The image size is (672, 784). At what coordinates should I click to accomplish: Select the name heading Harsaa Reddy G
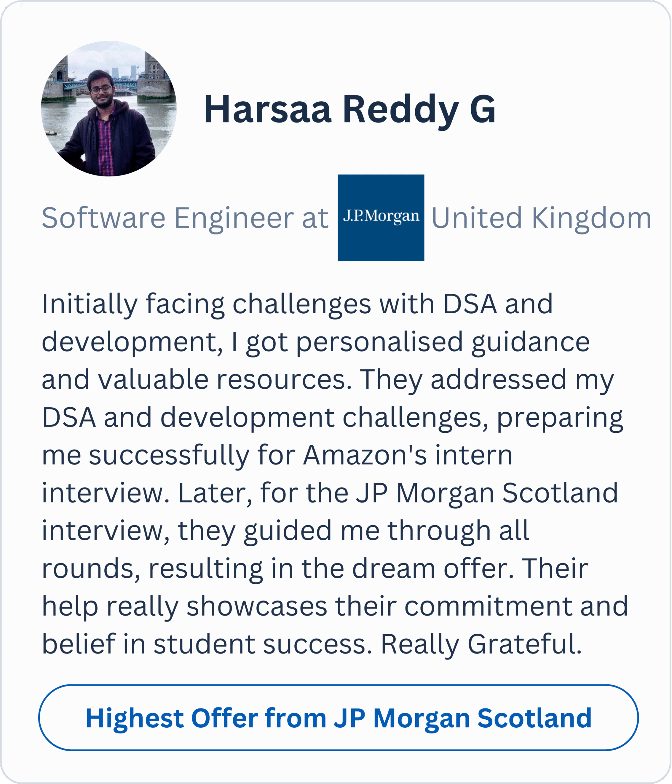[349, 109]
